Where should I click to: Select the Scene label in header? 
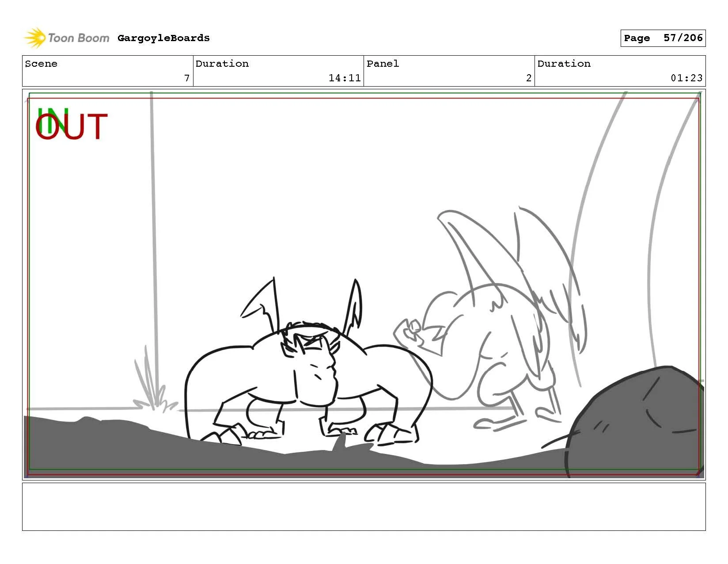click(x=41, y=64)
